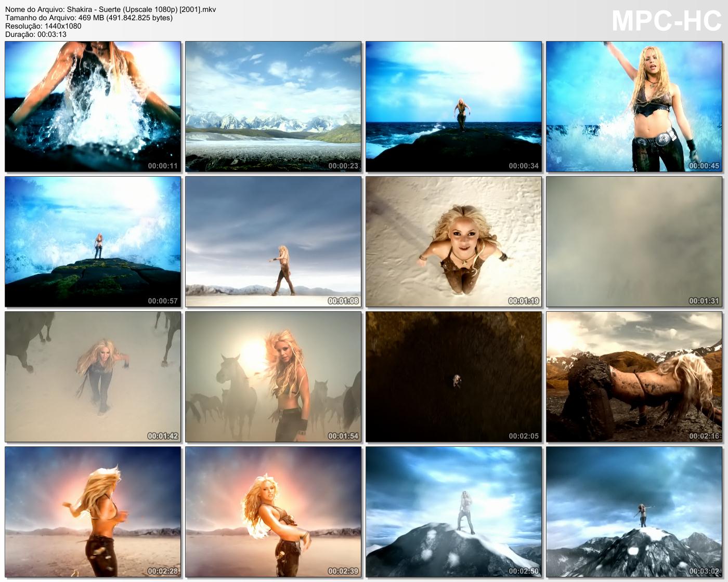Select the thumbnail timestamped 00:02:39
The width and height of the screenshot is (728, 582).
coord(274,512)
